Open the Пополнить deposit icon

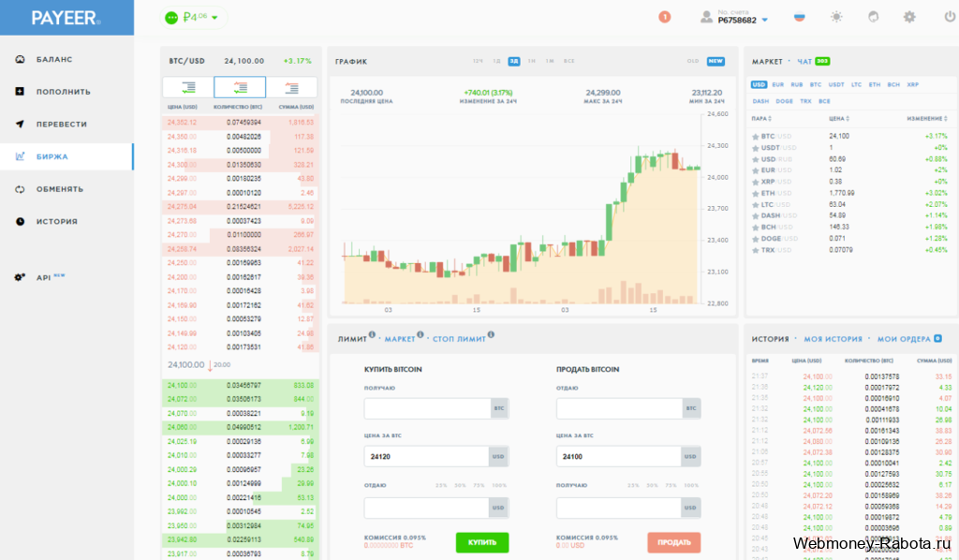click(20, 92)
